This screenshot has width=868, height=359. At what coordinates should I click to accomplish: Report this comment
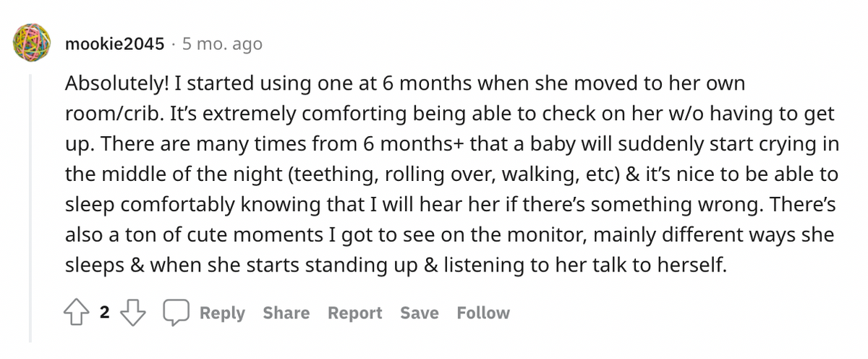[x=354, y=313]
